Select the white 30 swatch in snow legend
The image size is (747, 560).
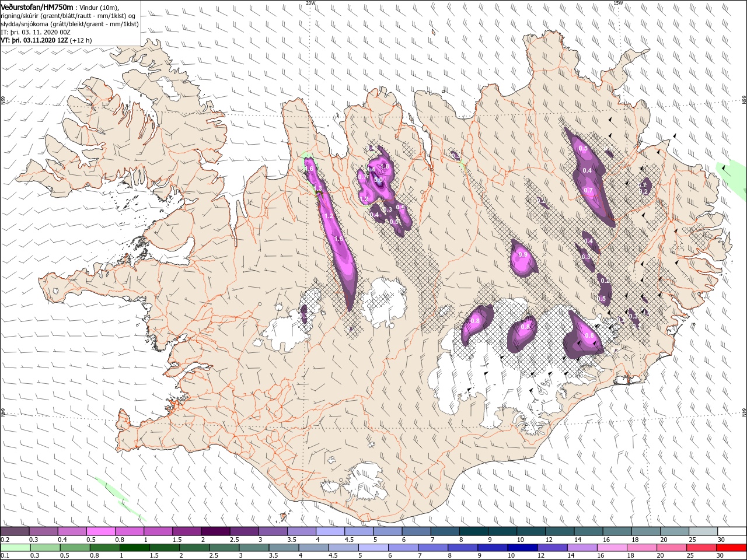(x=732, y=531)
